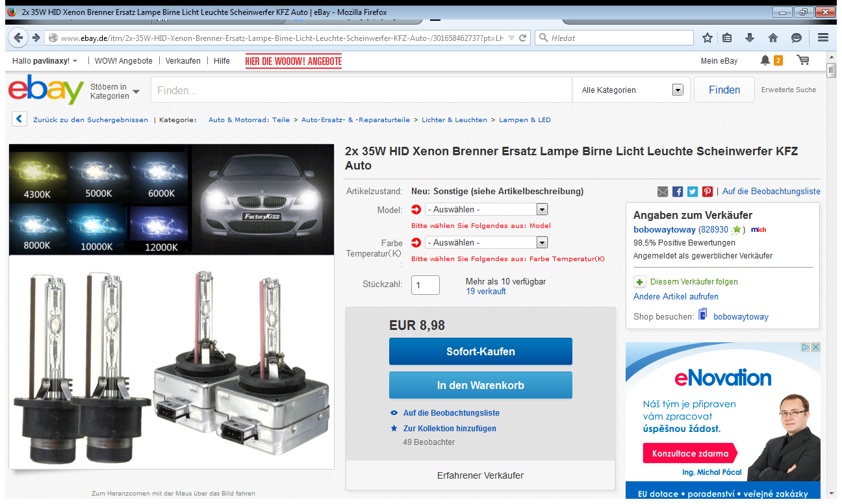Click the Stückzahl quantity input field

tap(426, 285)
